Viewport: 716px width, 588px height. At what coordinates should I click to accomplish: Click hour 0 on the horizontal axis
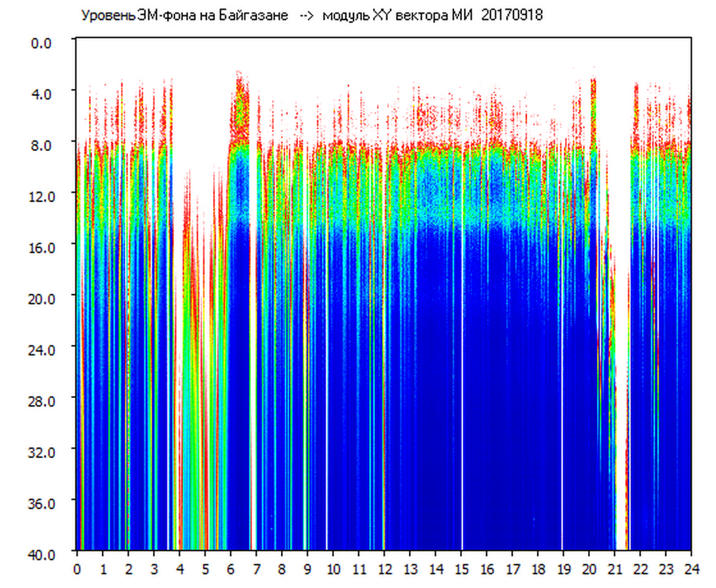point(77,569)
